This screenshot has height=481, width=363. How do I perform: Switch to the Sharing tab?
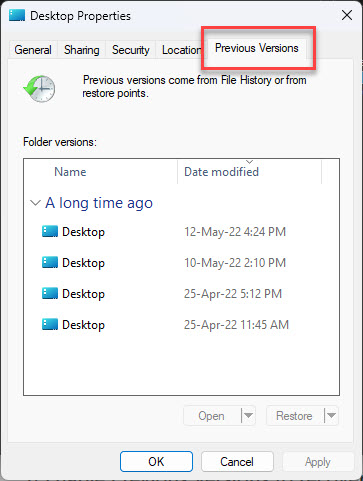pos(82,50)
